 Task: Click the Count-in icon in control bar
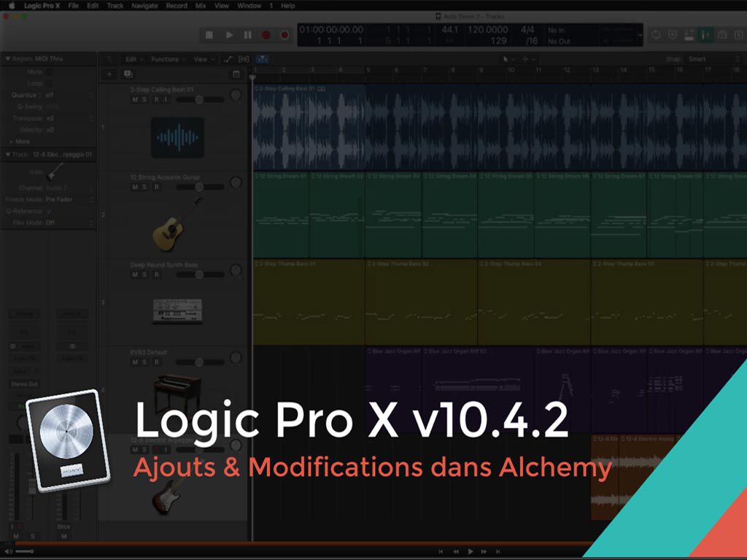tap(722, 35)
